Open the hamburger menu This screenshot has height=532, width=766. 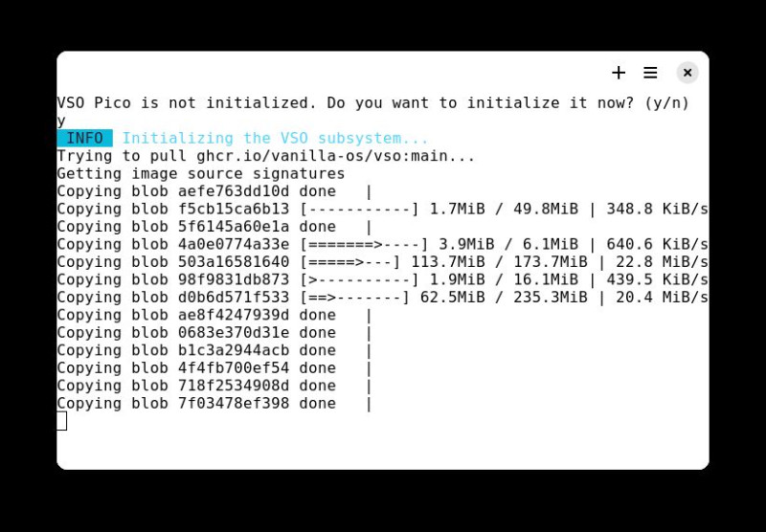click(x=650, y=73)
